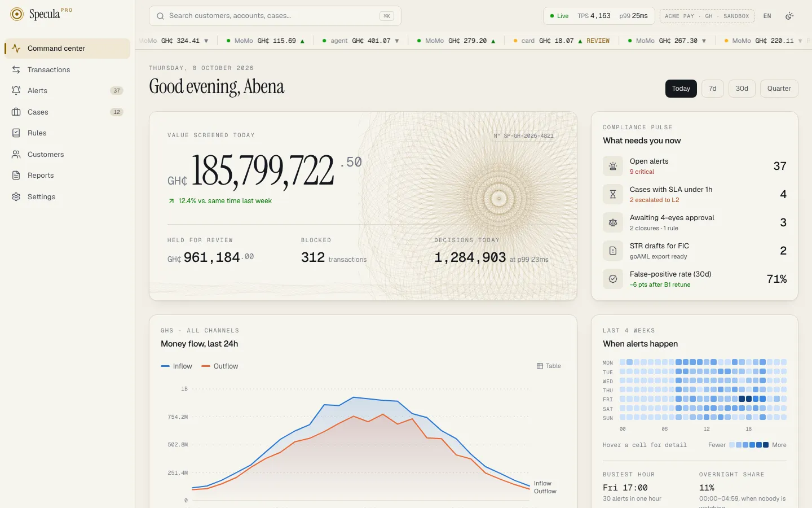Screen dimensions: 812x508
Task: Open Command center from the sidebar
Action: point(68,49)
